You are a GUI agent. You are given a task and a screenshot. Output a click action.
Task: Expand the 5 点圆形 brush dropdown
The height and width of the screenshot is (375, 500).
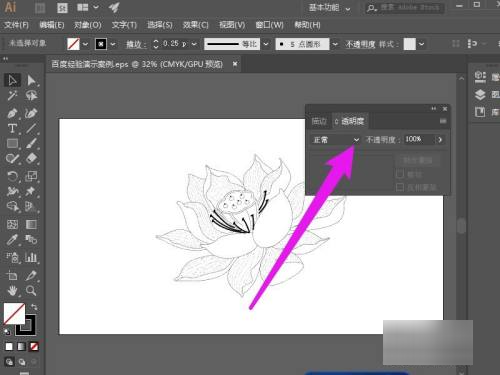(x=335, y=44)
